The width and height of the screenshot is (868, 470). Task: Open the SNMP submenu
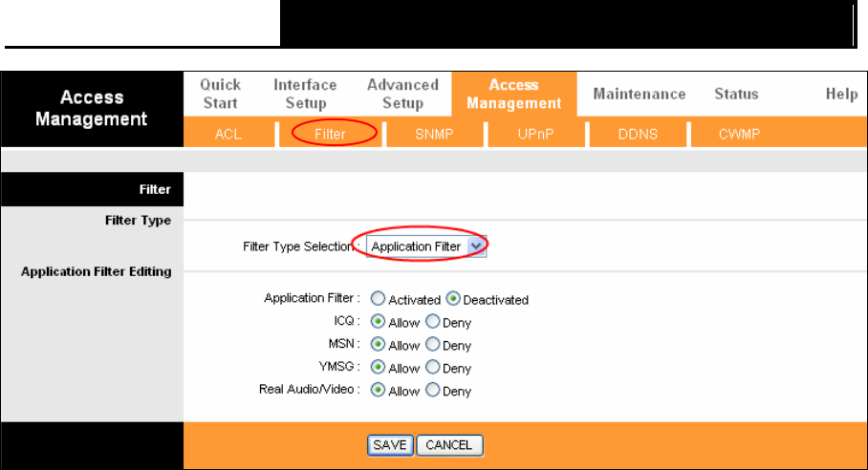click(434, 134)
